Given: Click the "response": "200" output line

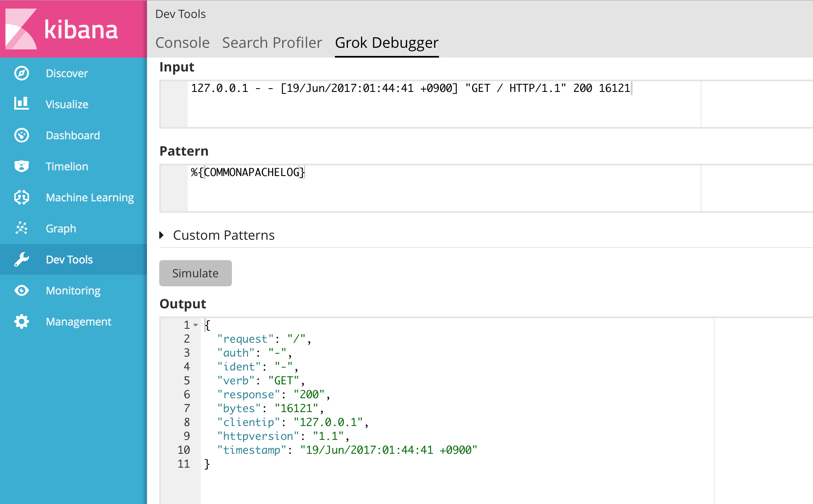Looking at the screenshot, I should click(x=274, y=395).
